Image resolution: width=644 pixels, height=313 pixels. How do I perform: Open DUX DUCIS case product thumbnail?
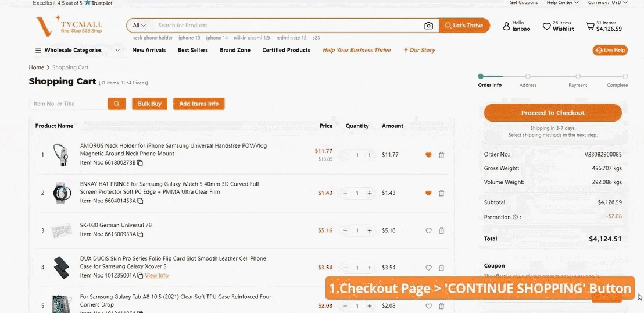[x=62, y=268]
